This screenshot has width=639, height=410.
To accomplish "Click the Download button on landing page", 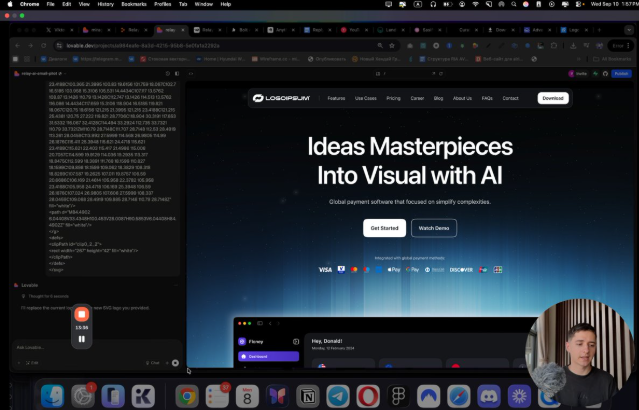I will (553, 98).
